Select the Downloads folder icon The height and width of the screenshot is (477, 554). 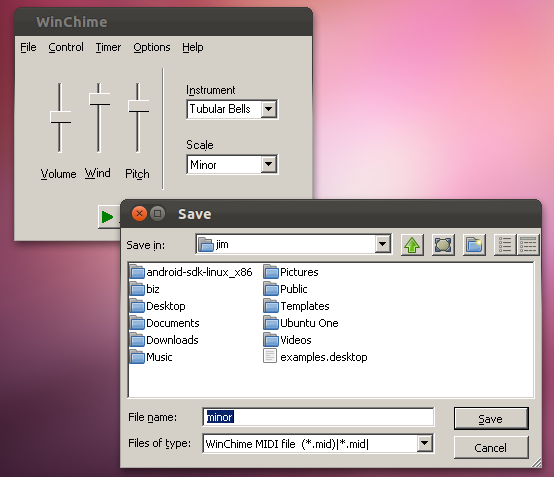pos(137,340)
